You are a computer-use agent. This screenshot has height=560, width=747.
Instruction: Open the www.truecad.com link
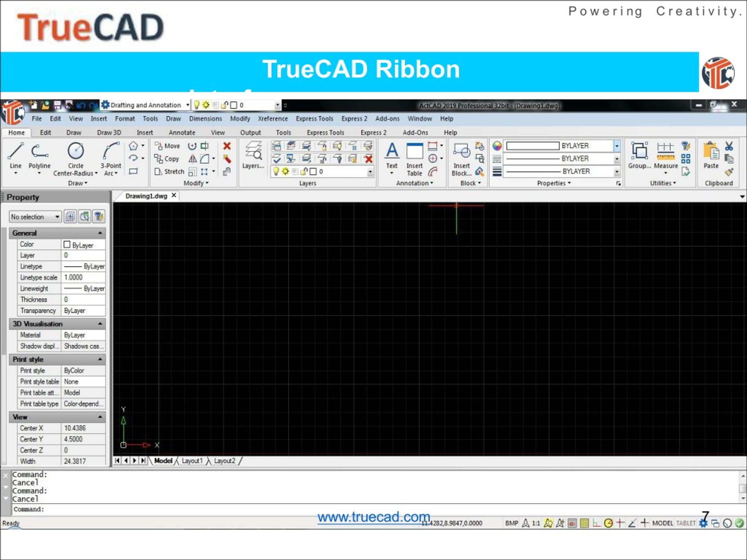[374, 517]
